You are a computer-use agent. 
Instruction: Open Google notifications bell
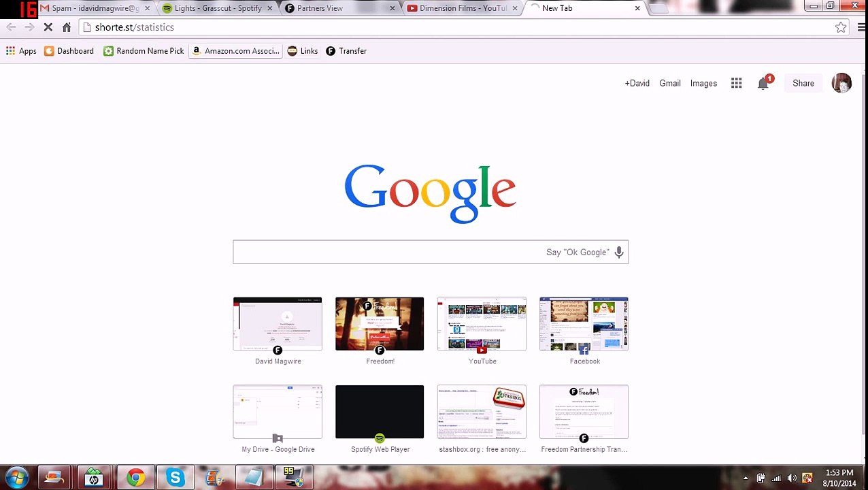click(764, 83)
